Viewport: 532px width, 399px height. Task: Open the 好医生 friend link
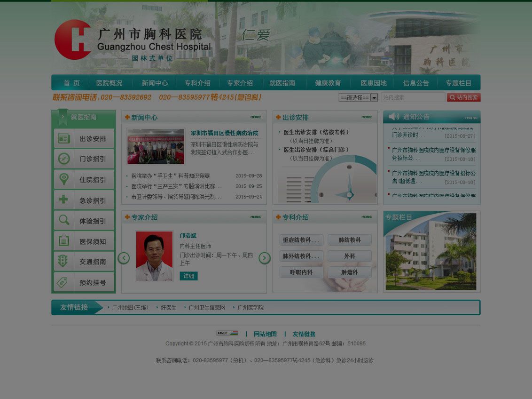[x=168, y=308]
